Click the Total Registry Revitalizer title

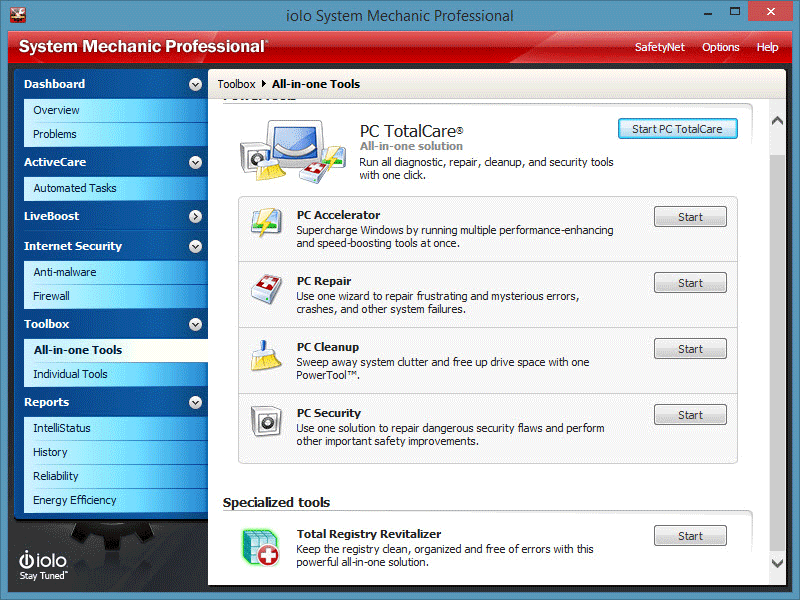(369, 534)
